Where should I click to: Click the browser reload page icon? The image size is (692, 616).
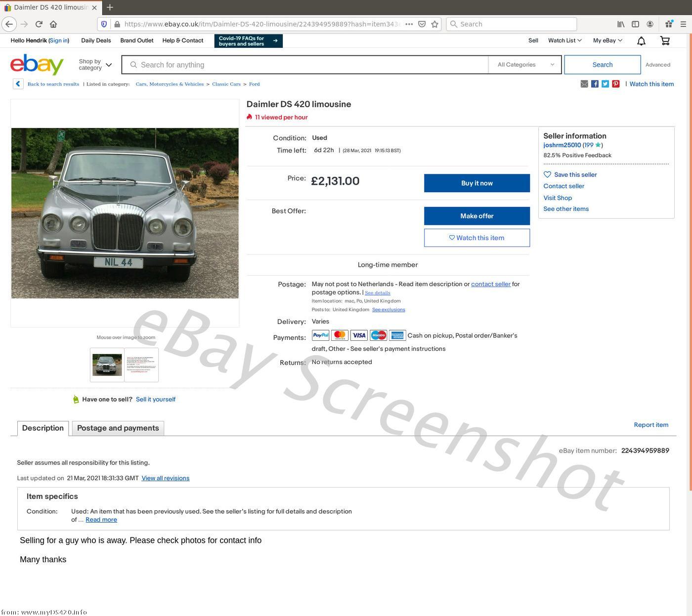coord(39,24)
